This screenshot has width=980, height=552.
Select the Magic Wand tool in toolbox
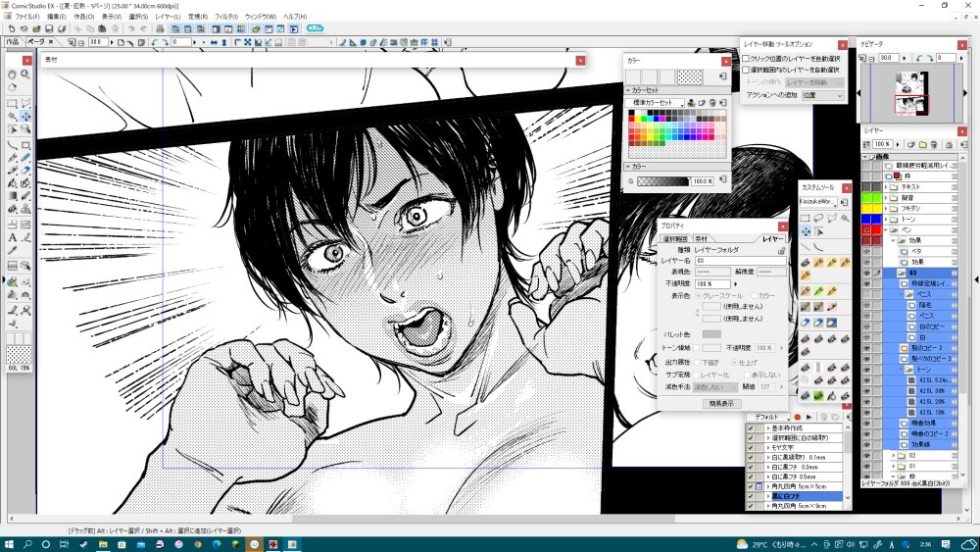12,117
